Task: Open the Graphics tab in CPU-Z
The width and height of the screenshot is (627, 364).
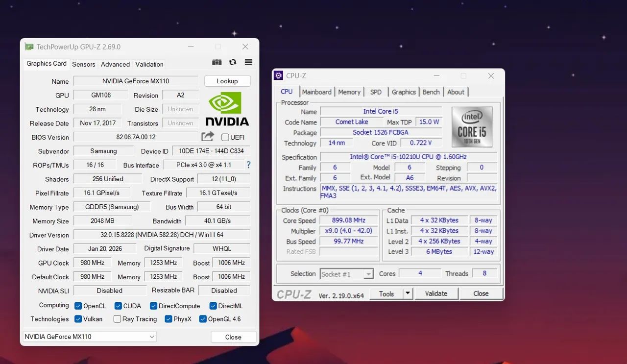Action: 404,92
